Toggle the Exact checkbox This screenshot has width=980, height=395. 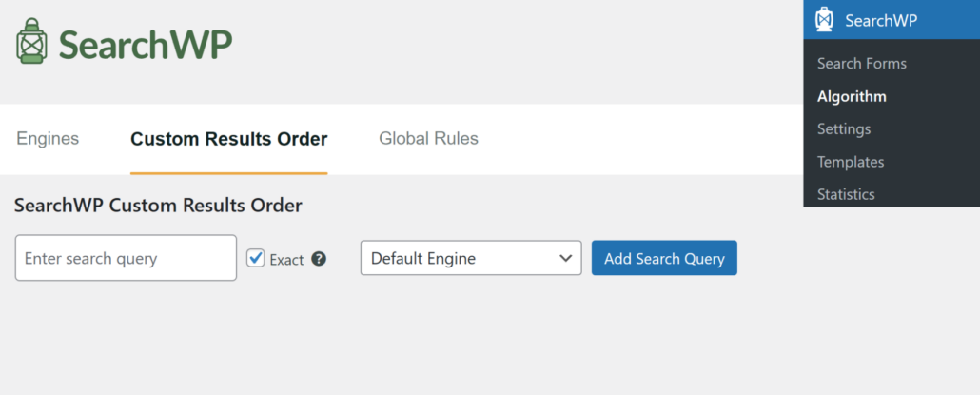tap(256, 258)
